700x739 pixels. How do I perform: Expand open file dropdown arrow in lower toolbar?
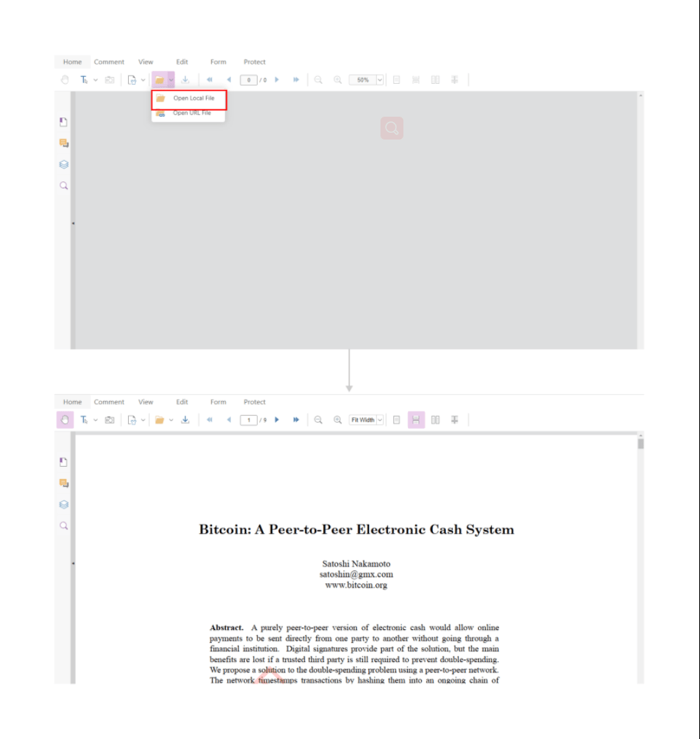pyautogui.click(x=171, y=420)
